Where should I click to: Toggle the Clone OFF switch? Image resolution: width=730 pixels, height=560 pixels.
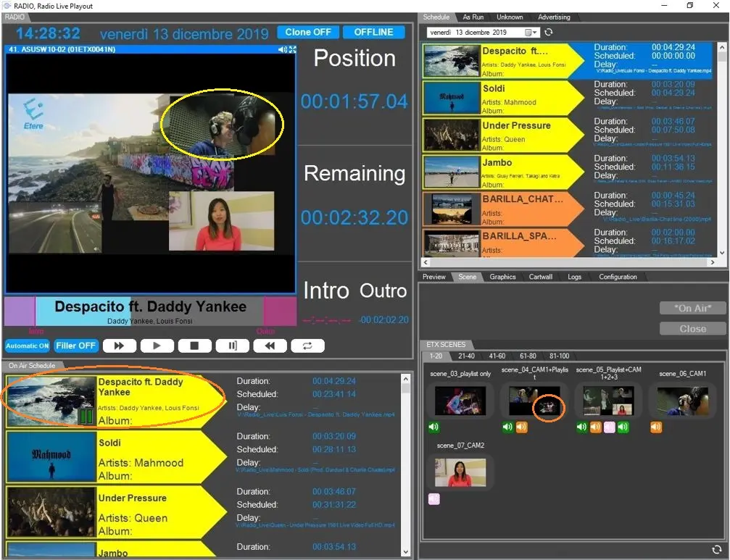pyautogui.click(x=307, y=33)
